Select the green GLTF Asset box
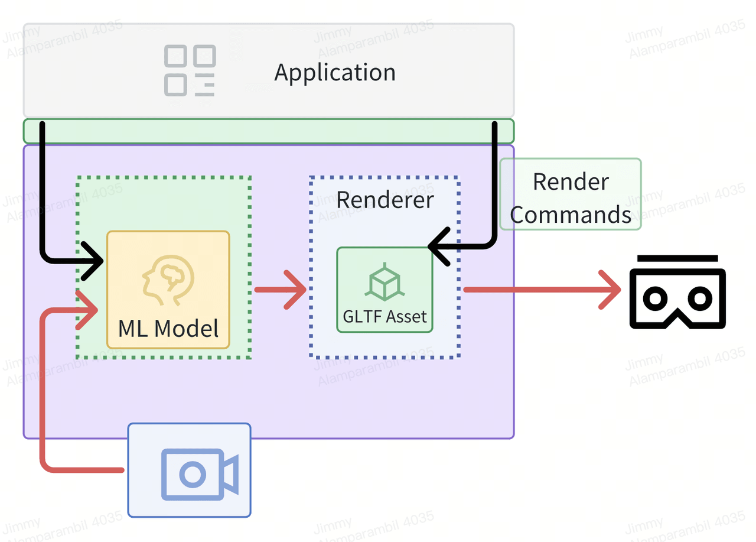The image size is (756, 542). [385, 290]
